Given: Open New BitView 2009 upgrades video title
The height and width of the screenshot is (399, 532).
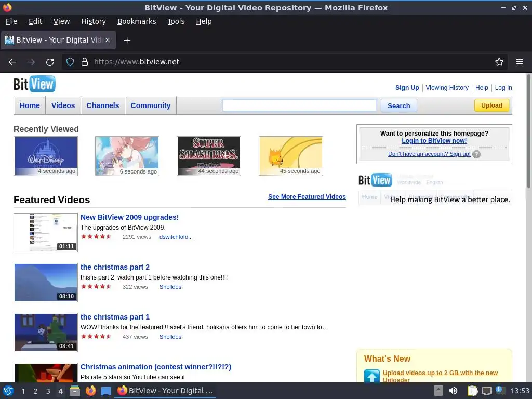Looking at the screenshot, I should coord(129,217).
